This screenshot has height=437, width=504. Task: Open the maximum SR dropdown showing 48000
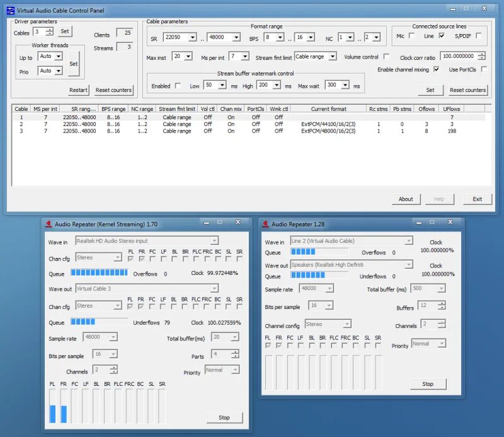[x=236, y=37]
